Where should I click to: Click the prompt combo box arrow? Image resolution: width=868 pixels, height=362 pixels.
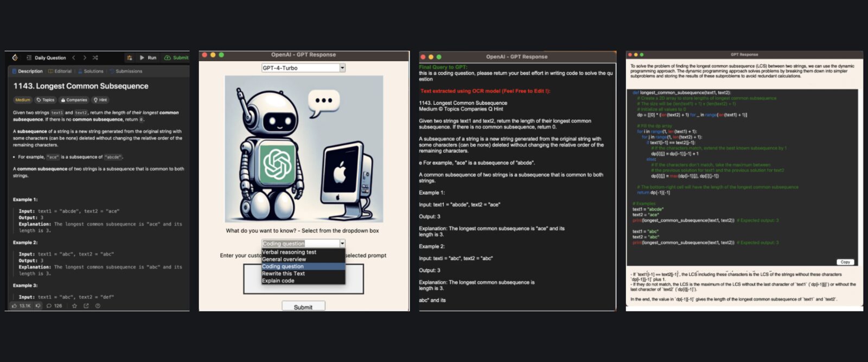[x=342, y=244]
